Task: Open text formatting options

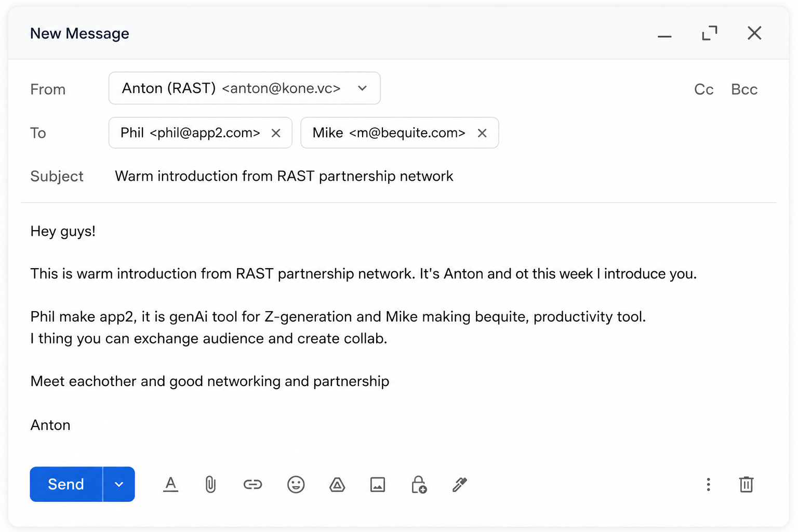Action: 170,484
